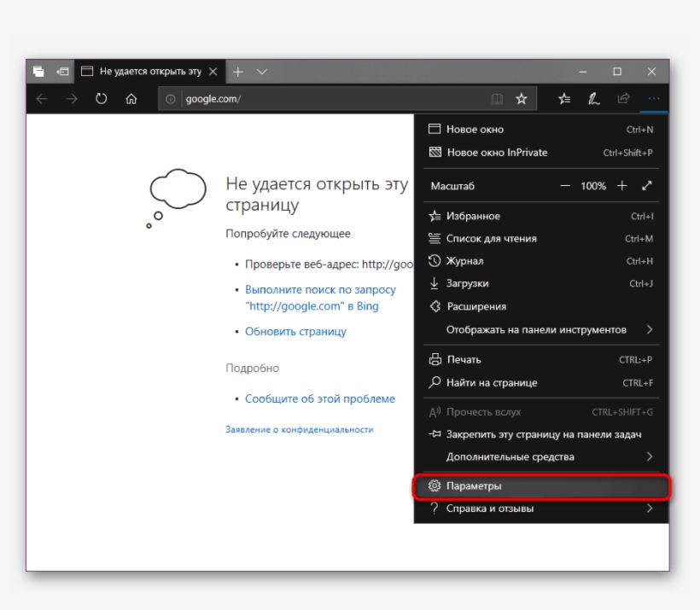
Task: Open 'Избранное' from menu
Action: (541, 216)
